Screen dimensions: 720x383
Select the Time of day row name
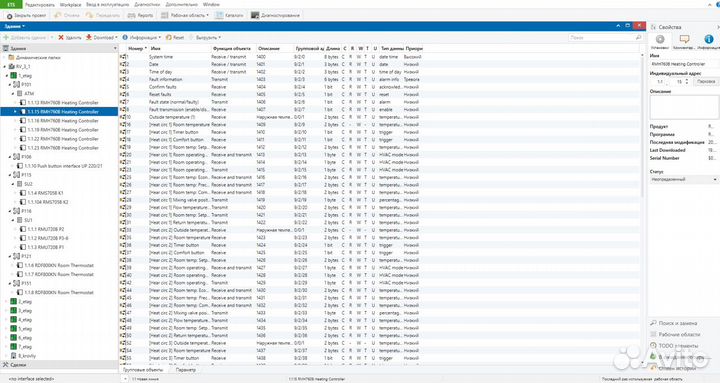coord(161,72)
